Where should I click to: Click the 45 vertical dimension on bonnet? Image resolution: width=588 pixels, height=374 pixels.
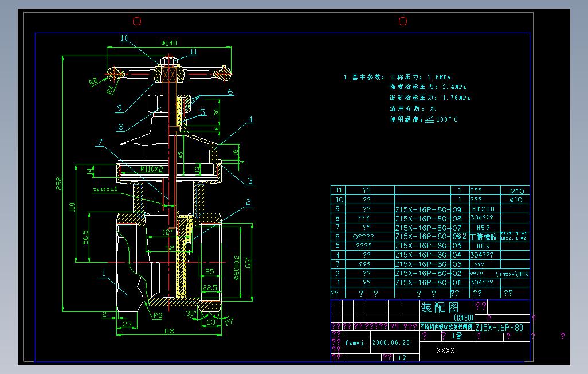pos(181,155)
